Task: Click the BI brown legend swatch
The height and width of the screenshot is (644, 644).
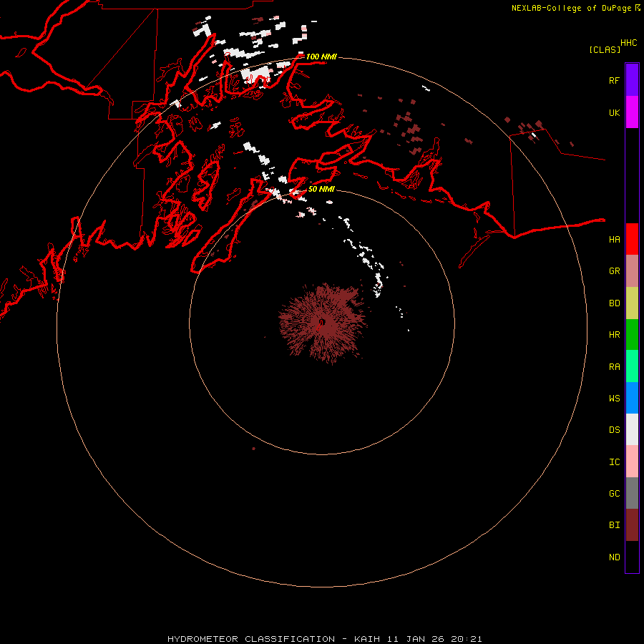Action: [x=632, y=525]
